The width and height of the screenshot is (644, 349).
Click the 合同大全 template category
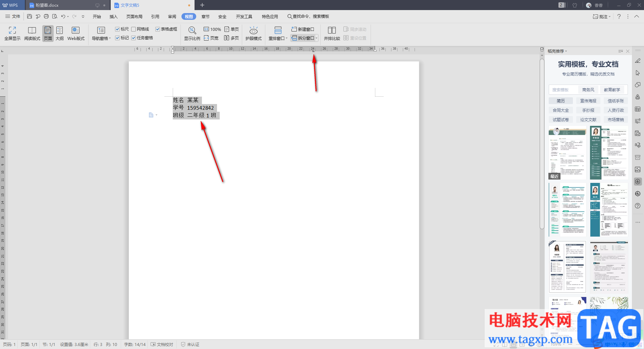[x=561, y=110]
